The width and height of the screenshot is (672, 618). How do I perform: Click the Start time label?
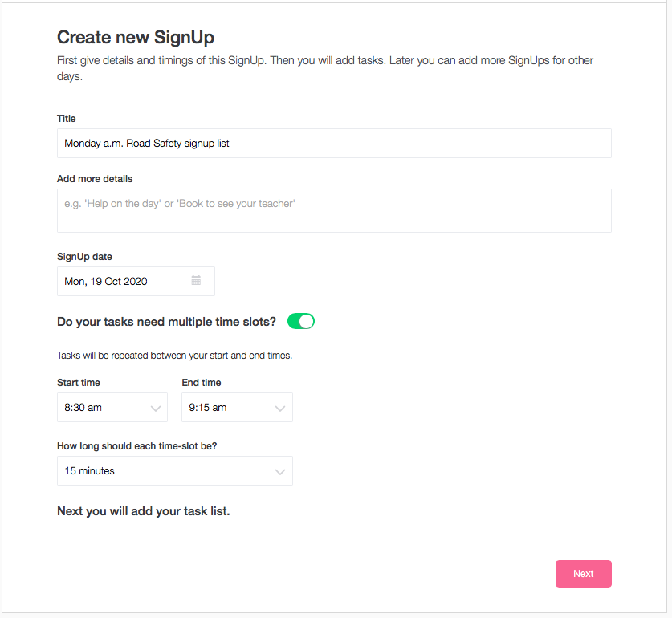[79, 383]
